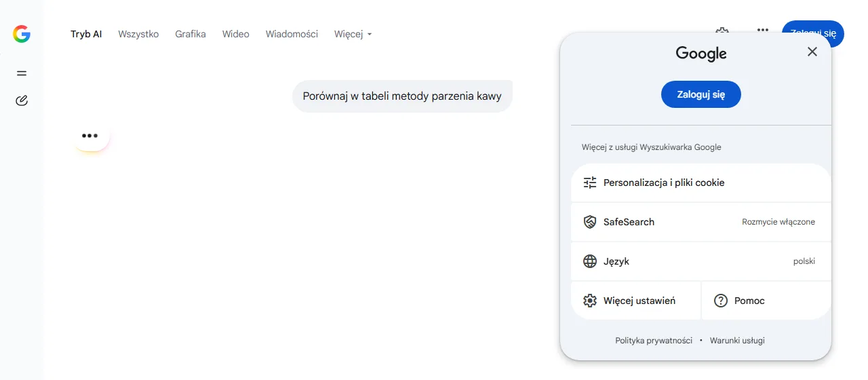Switch to the Wszystko tab
The height and width of the screenshot is (380, 868).
point(138,34)
